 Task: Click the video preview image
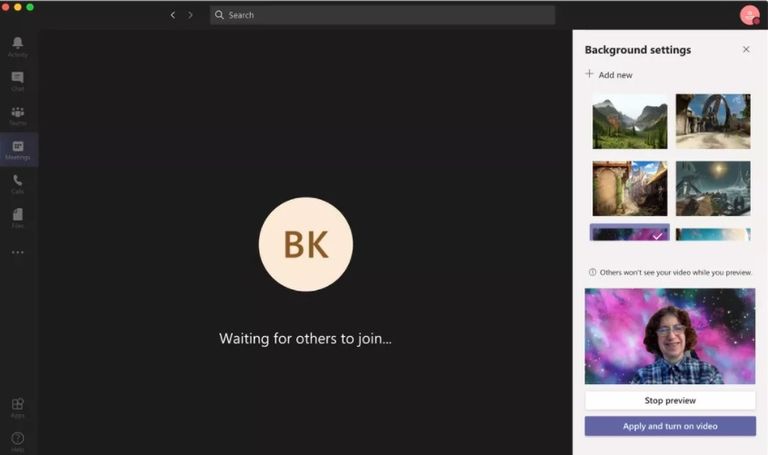click(x=670, y=336)
